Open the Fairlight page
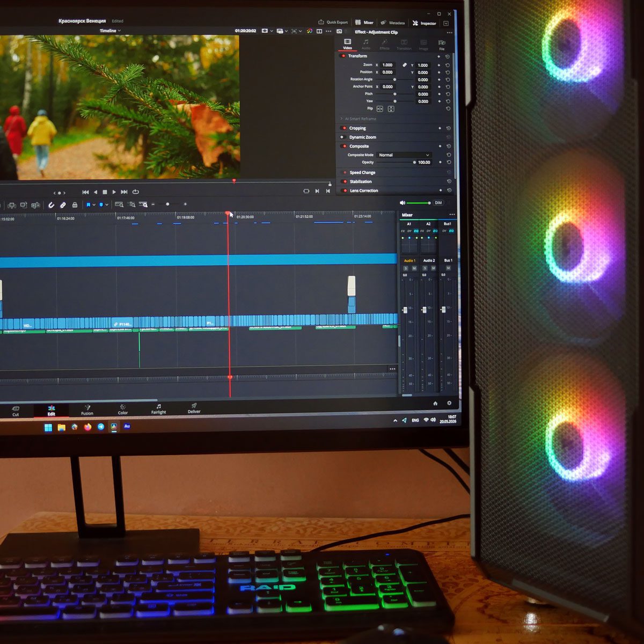 158,409
